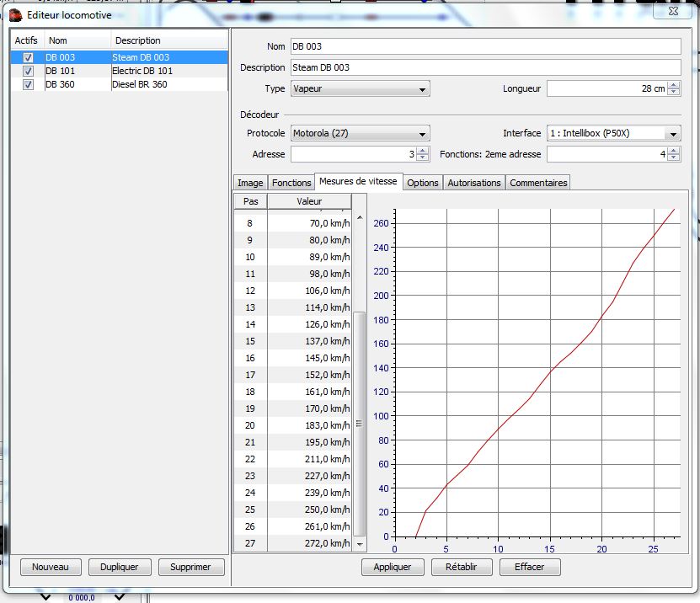Disable the Actifs checkbox for DB 360

29,84
